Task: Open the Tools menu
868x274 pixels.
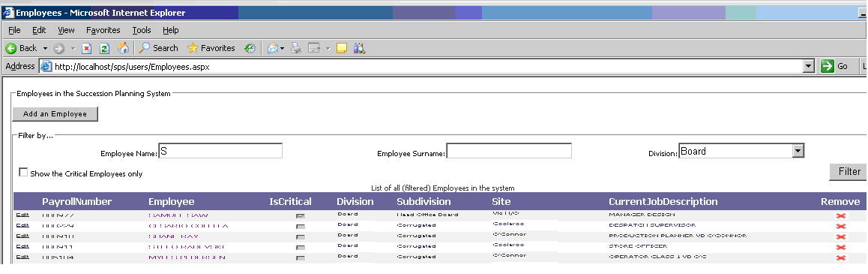Action: point(142,31)
